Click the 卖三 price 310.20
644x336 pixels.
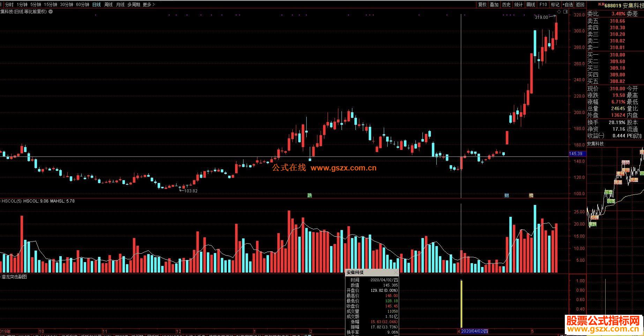(x=617, y=34)
